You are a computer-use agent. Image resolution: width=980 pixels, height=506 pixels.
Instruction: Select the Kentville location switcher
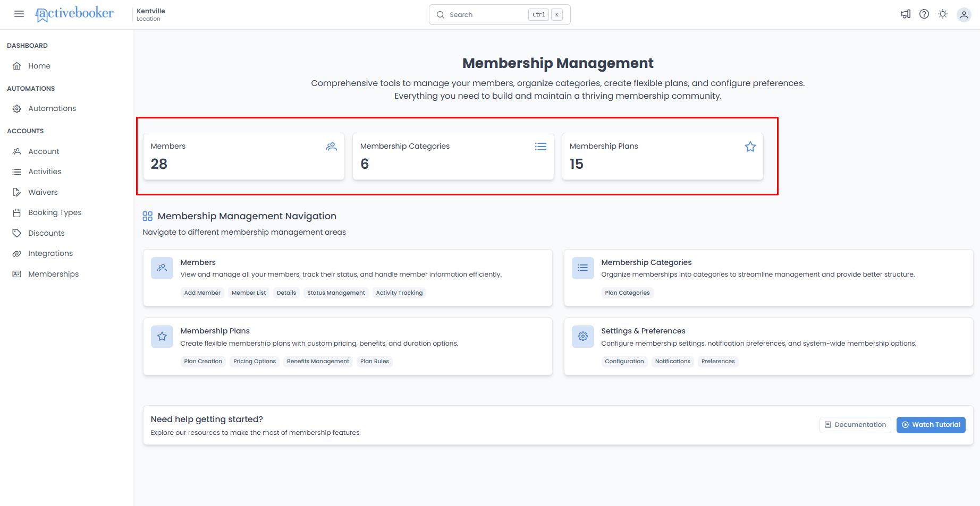pos(151,14)
